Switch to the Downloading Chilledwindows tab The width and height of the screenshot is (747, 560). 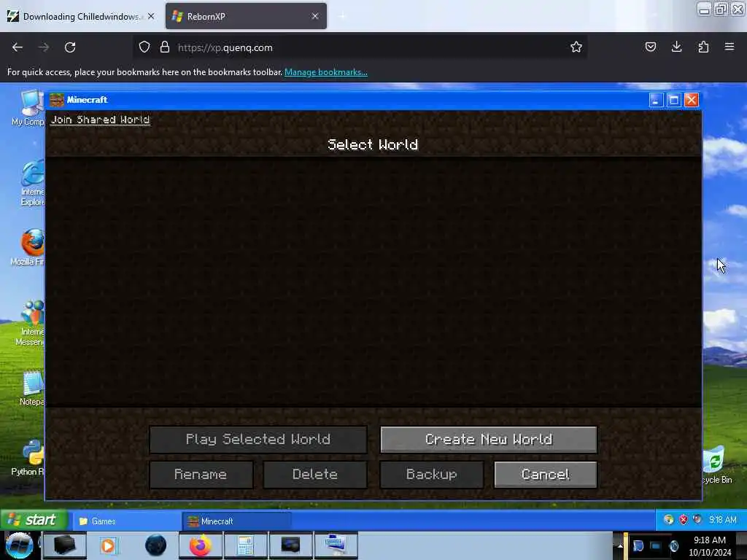click(81, 17)
